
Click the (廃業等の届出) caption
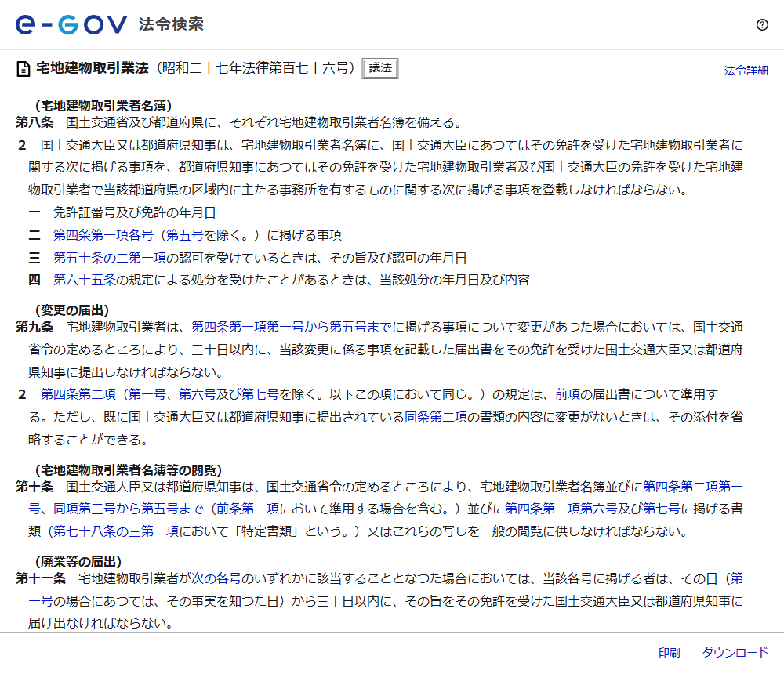click(78, 562)
